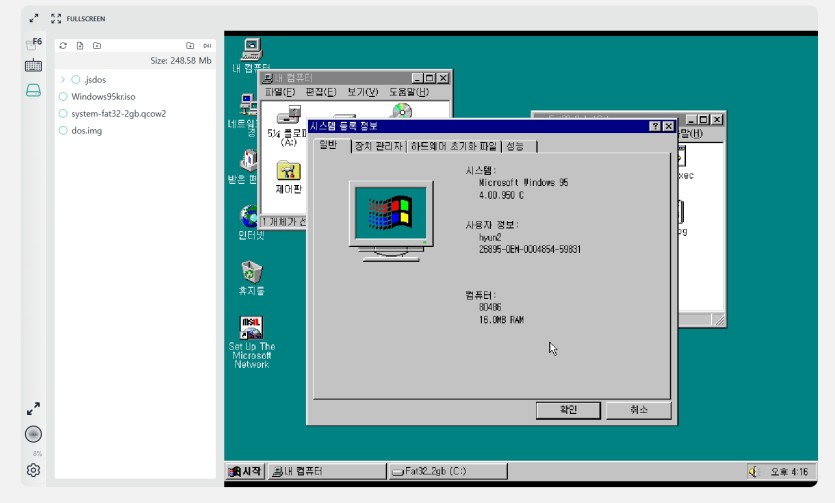This screenshot has width=835, height=503.
Task: Select the 제어판 control panel folder icon
Action: (288, 172)
